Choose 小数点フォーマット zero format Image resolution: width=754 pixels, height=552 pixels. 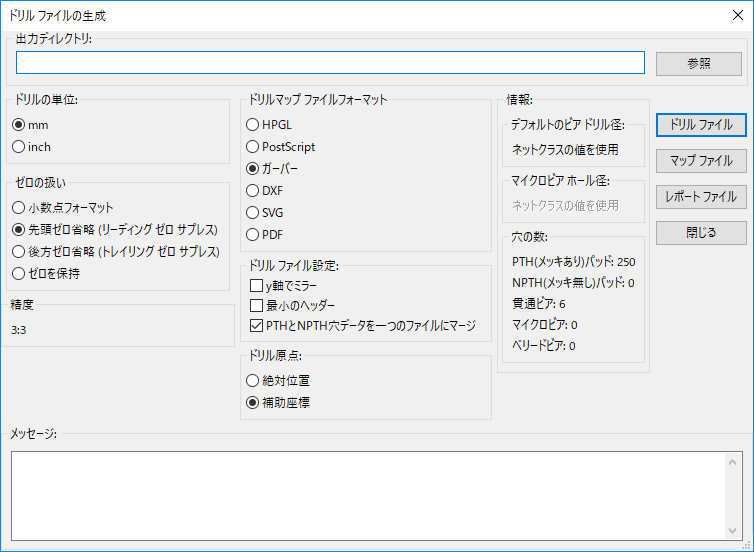point(19,207)
